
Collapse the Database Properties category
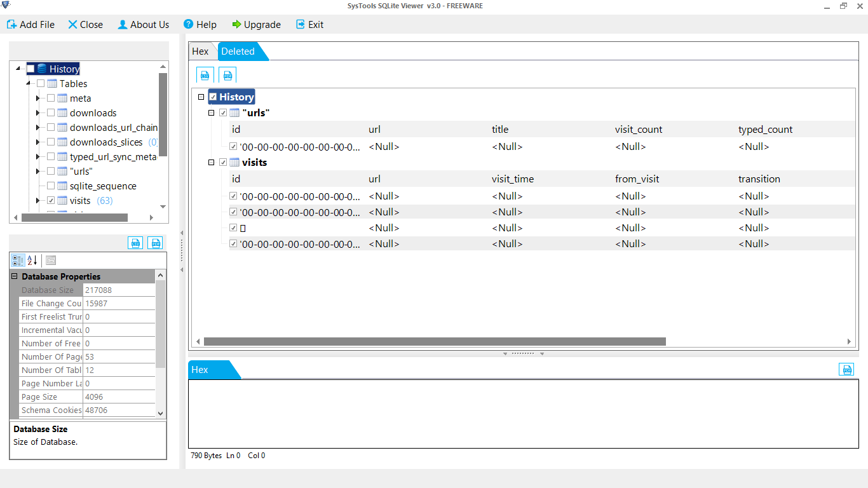pos(15,276)
